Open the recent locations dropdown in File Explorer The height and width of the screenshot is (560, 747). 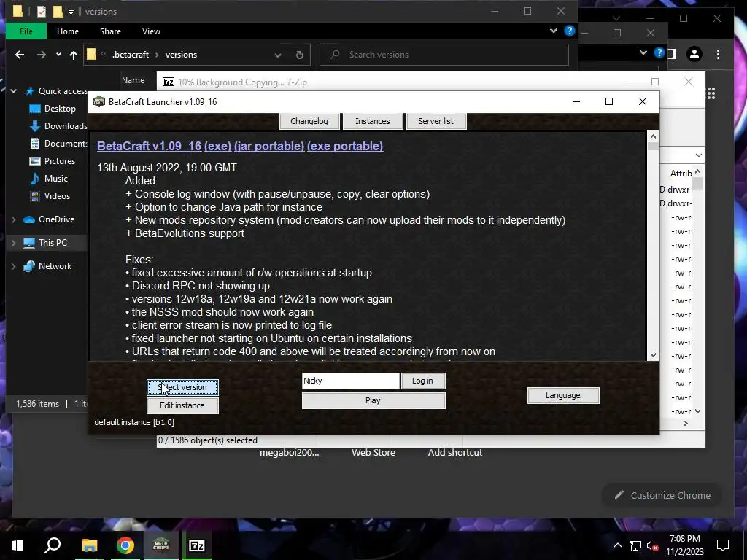(x=58, y=55)
